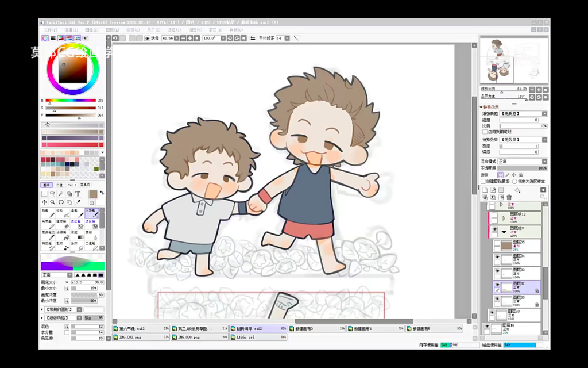The height and width of the screenshot is (368, 588).
Task: Toggle the 指定为选区样本 checkbox
Action: (514, 181)
